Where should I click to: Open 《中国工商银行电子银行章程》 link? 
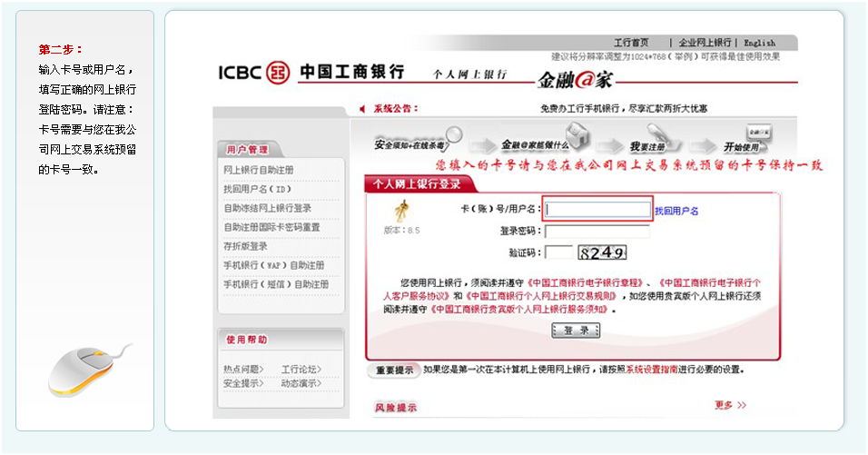[585, 282]
